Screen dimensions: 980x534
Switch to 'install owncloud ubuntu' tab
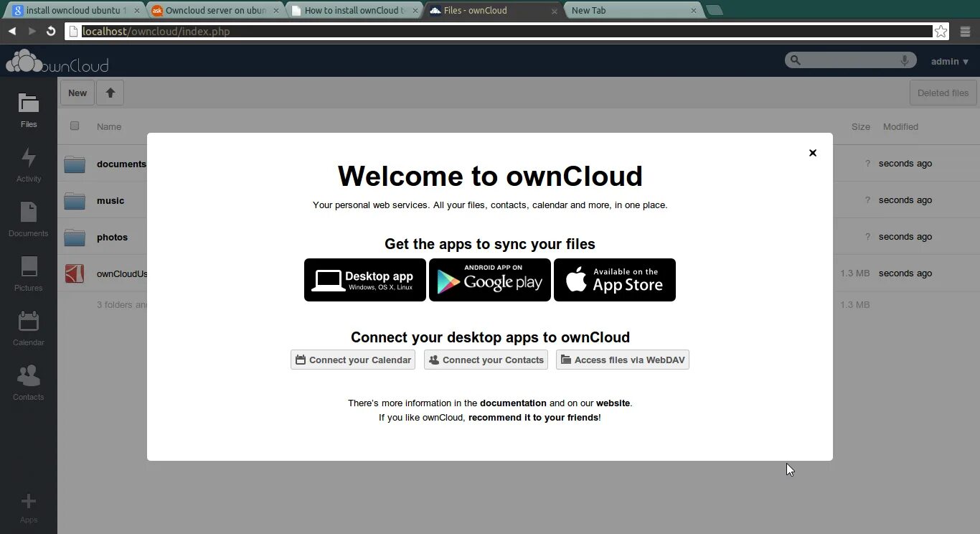(75, 10)
